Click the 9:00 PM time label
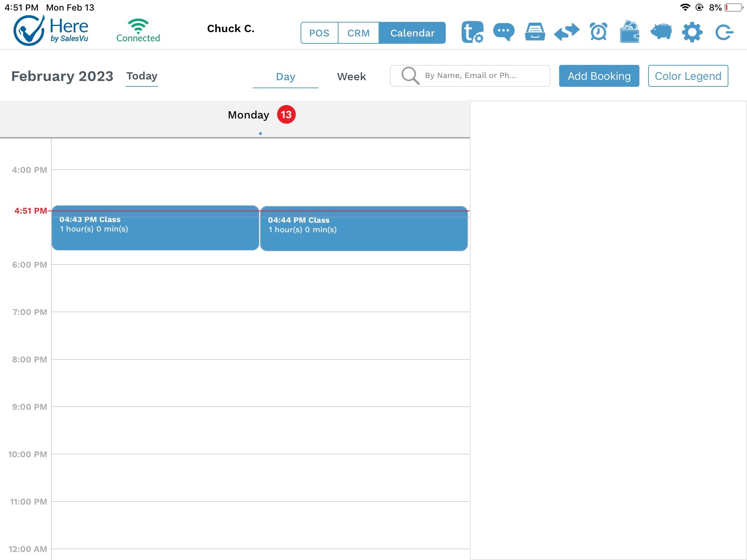Viewport: 747px width, 560px height. click(x=30, y=407)
